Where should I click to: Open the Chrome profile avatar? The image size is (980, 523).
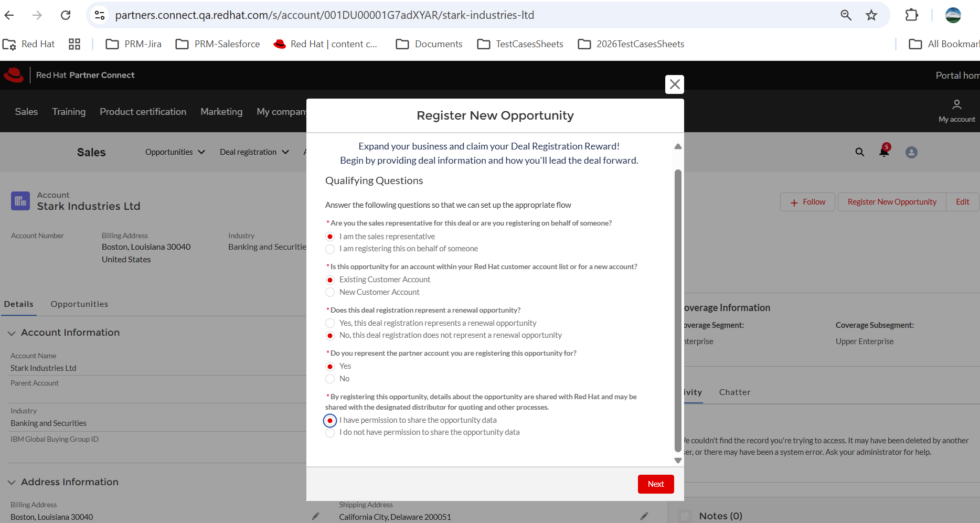pyautogui.click(x=953, y=15)
